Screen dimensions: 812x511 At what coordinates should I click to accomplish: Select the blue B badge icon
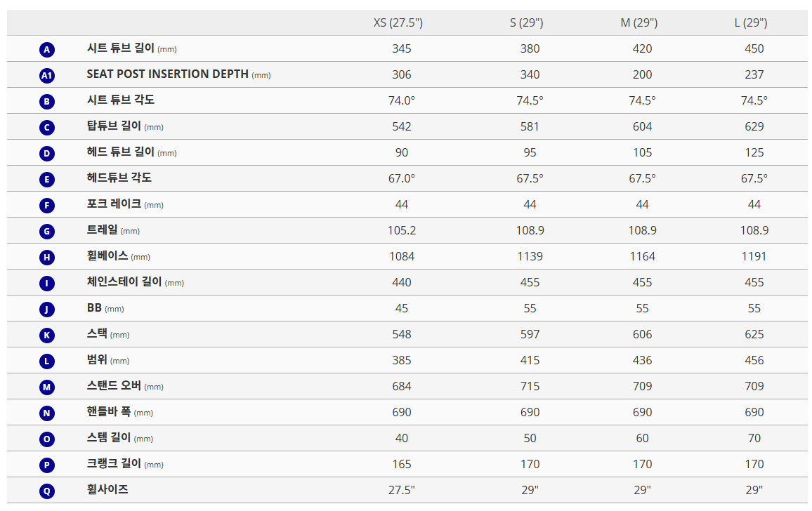[47, 101]
